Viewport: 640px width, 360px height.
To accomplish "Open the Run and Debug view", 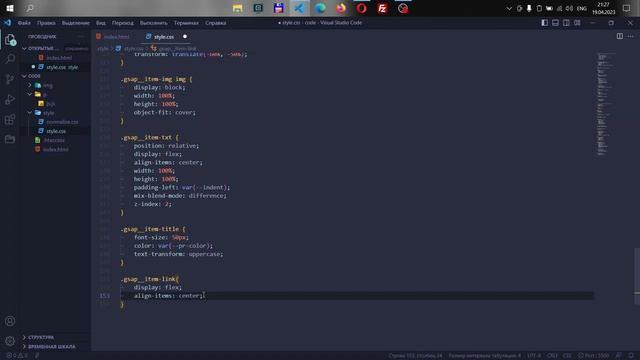I will pyautogui.click(x=10, y=99).
